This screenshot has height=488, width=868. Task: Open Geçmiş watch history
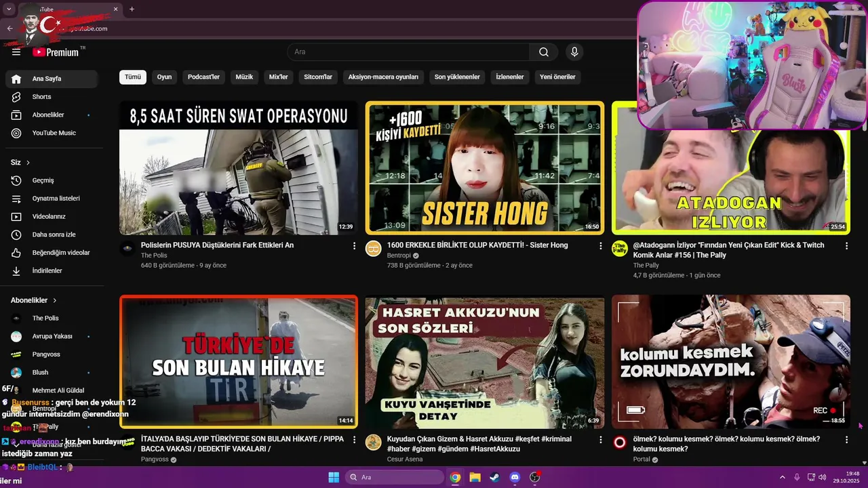coord(52,180)
